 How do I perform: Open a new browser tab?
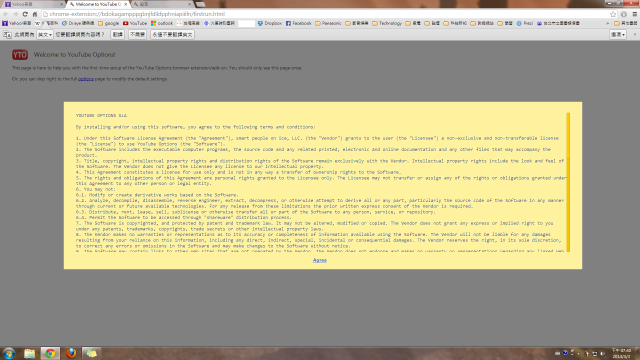coord(200,4)
